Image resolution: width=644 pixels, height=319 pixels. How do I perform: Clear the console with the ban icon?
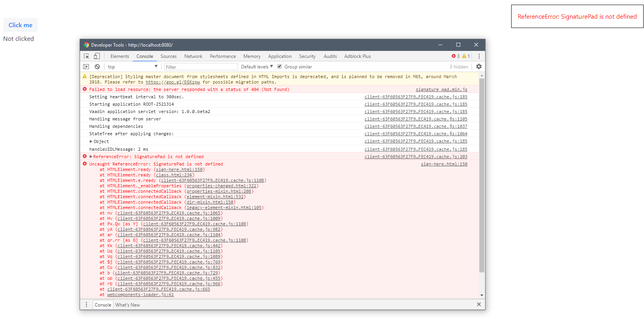click(x=97, y=67)
